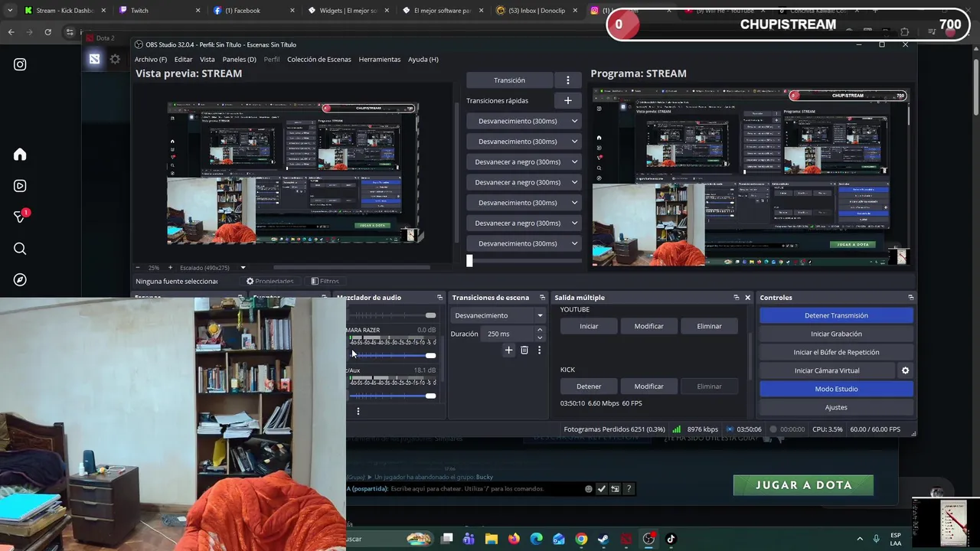Image resolution: width=980 pixels, height=551 pixels.
Task: Start the YOUTUBE output with Iniciar
Action: [589, 326]
